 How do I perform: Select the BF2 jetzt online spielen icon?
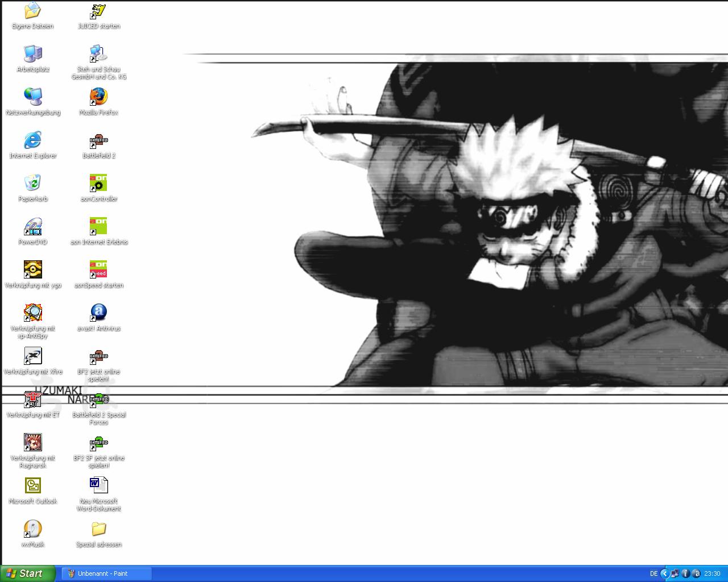(x=99, y=356)
